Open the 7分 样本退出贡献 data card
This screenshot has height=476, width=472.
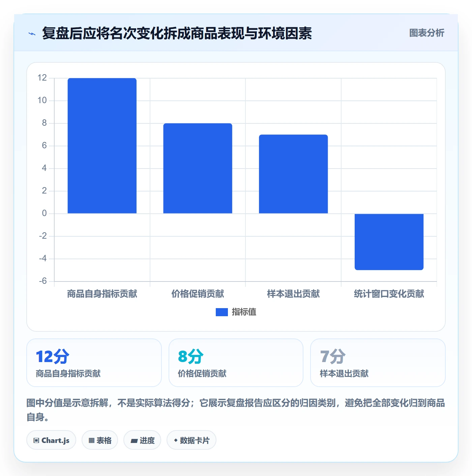tap(378, 363)
